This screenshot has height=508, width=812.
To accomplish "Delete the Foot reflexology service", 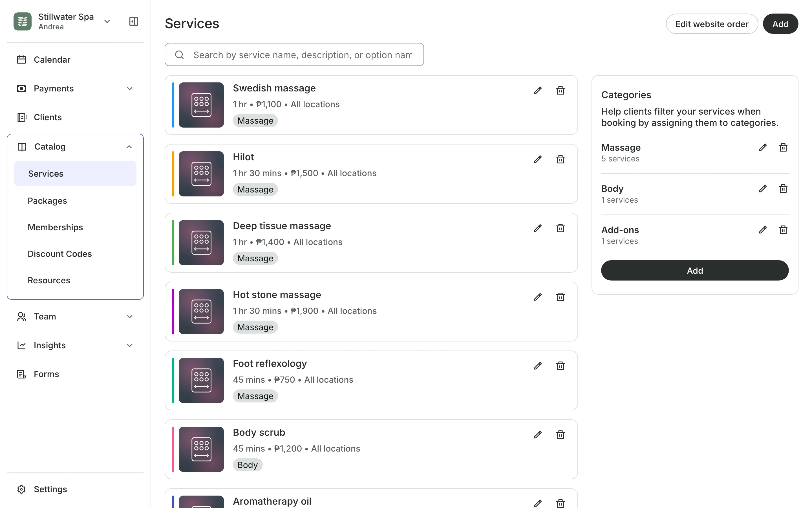I will tap(560, 366).
